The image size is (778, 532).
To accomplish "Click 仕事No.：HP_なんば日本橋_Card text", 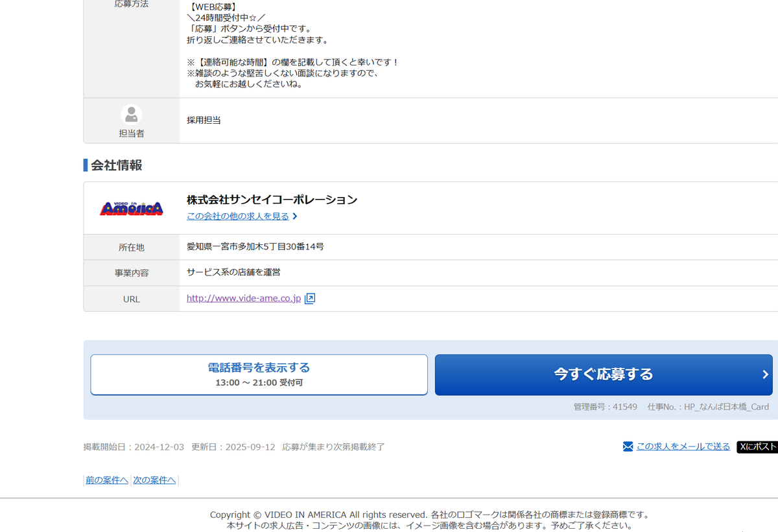I will [708, 407].
